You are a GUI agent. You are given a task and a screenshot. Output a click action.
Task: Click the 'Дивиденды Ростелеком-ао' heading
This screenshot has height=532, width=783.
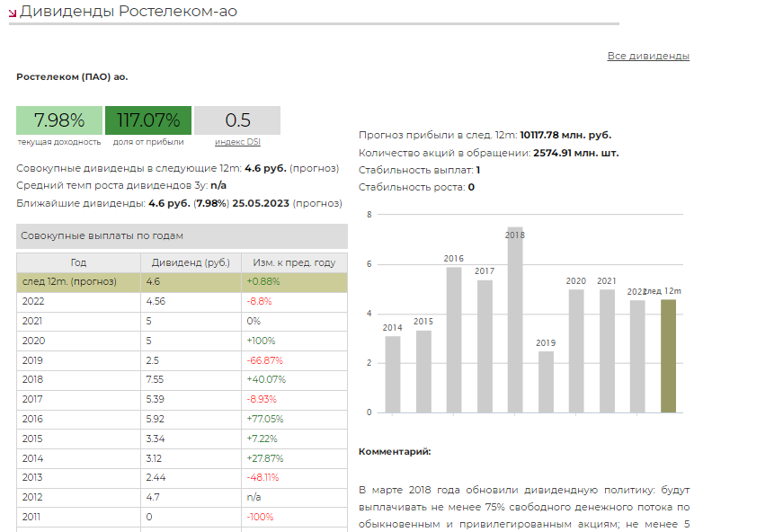(x=129, y=11)
